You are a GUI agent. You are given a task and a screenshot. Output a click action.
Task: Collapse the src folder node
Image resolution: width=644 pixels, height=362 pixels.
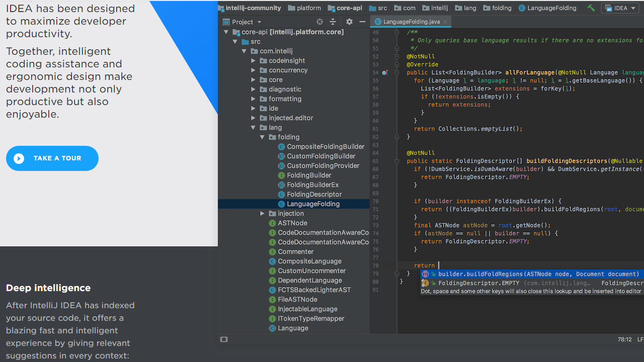pyautogui.click(x=235, y=42)
